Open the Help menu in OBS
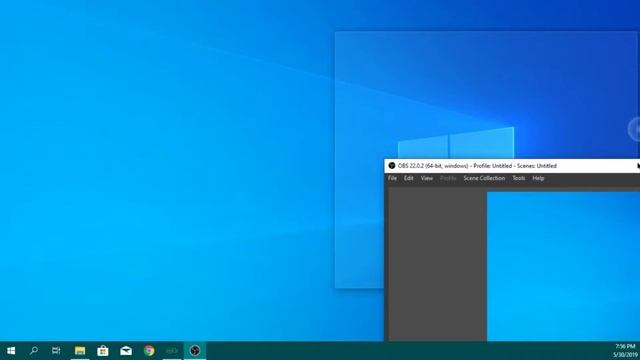Screen dimensions: 640x360 coord(538,178)
